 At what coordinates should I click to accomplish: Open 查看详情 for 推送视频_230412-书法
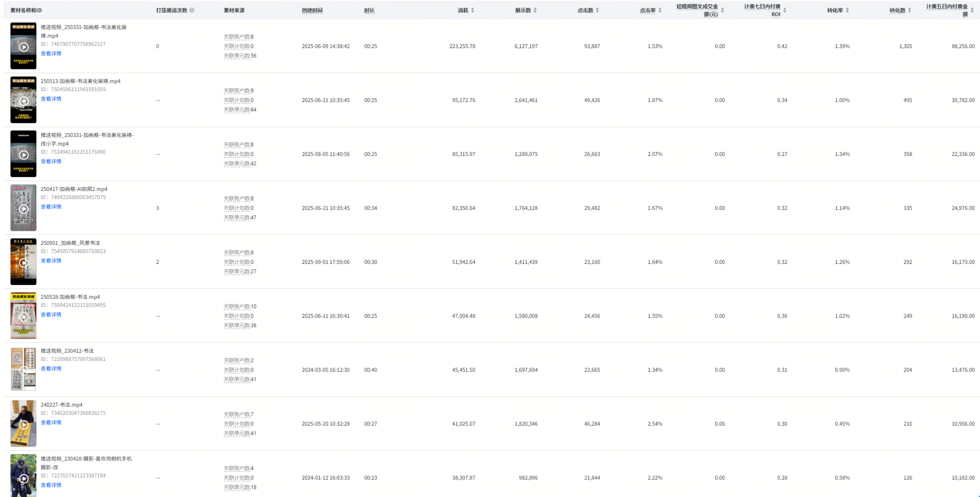tap(51, 369)
